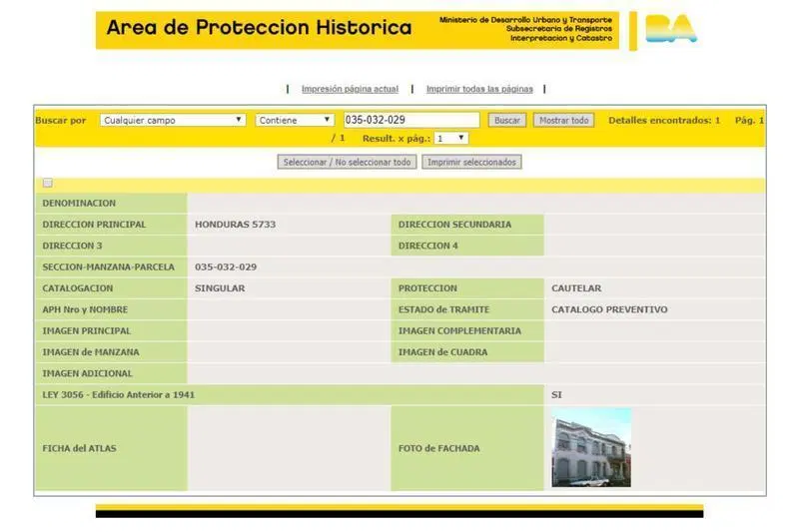Click the 'IMAGEN ADICIONAL' label

pos(87,373)
